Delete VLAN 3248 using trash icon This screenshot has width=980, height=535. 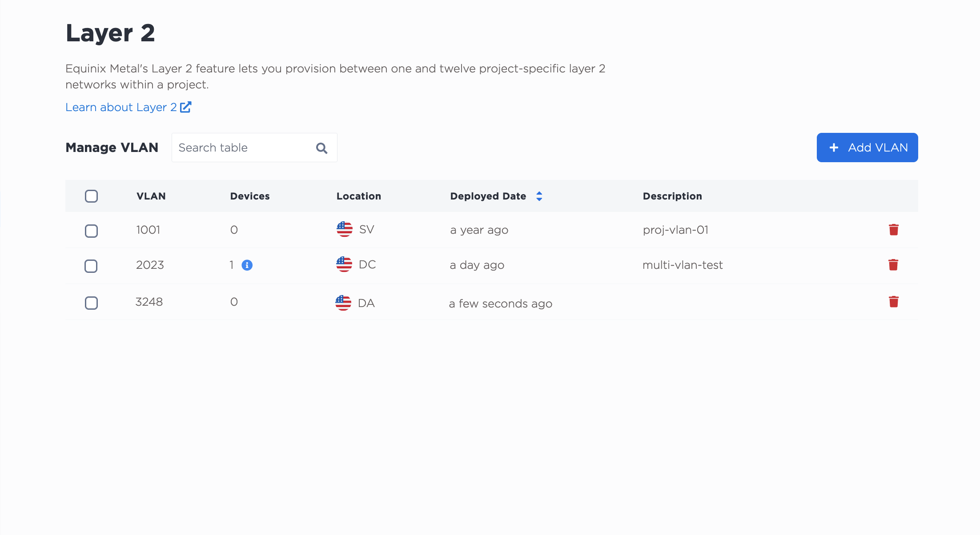894,302
